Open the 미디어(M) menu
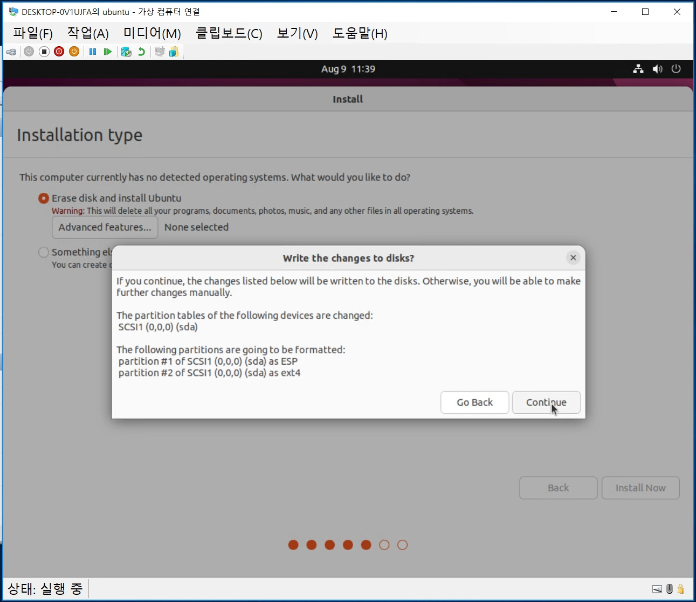696x602 pixels. [152, 33]
